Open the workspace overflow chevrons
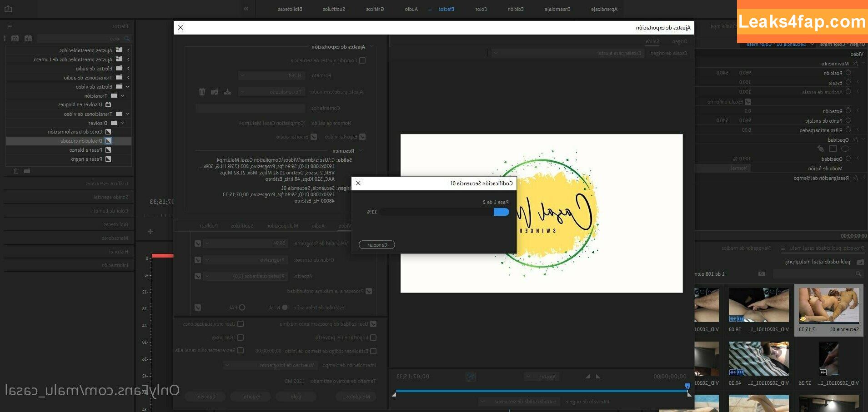 (246, 9)
